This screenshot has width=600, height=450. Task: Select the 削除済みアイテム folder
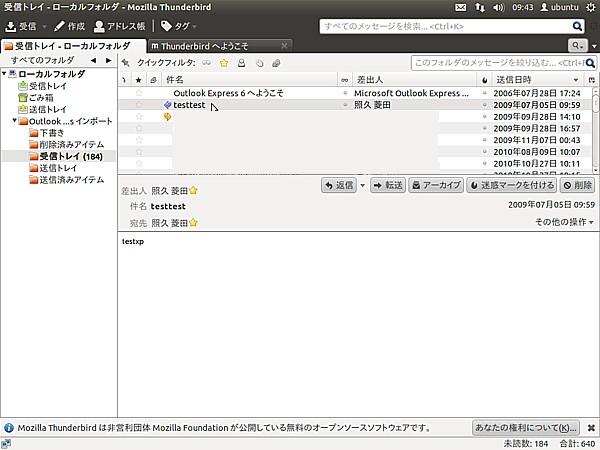[67, 145]
